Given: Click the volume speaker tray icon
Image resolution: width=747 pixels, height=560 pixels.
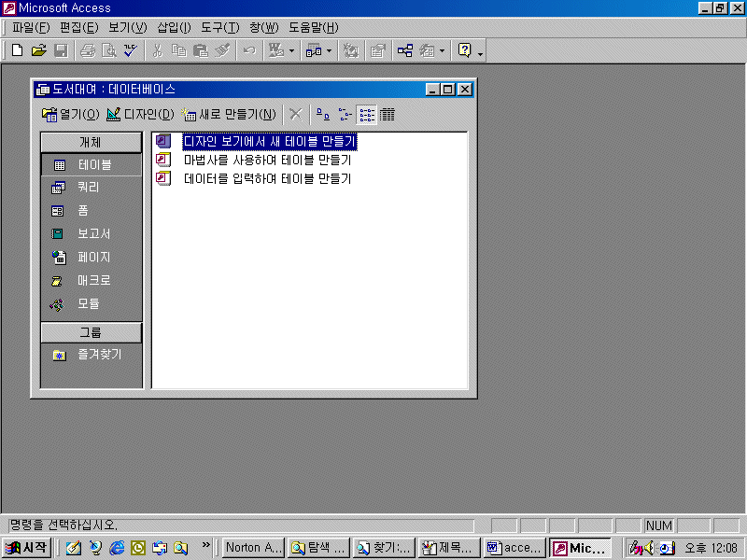Looking at the screenshot, I should coord(649,548).
